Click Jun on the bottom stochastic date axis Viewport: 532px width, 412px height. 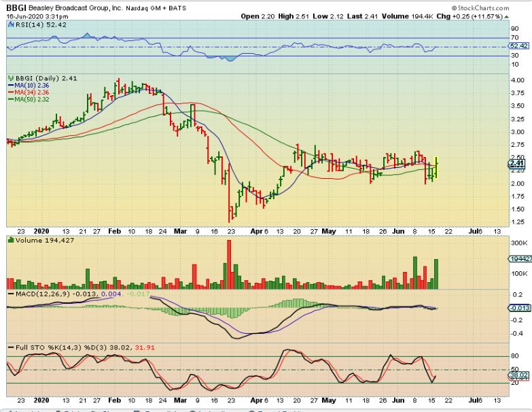[x=398, y=400]
